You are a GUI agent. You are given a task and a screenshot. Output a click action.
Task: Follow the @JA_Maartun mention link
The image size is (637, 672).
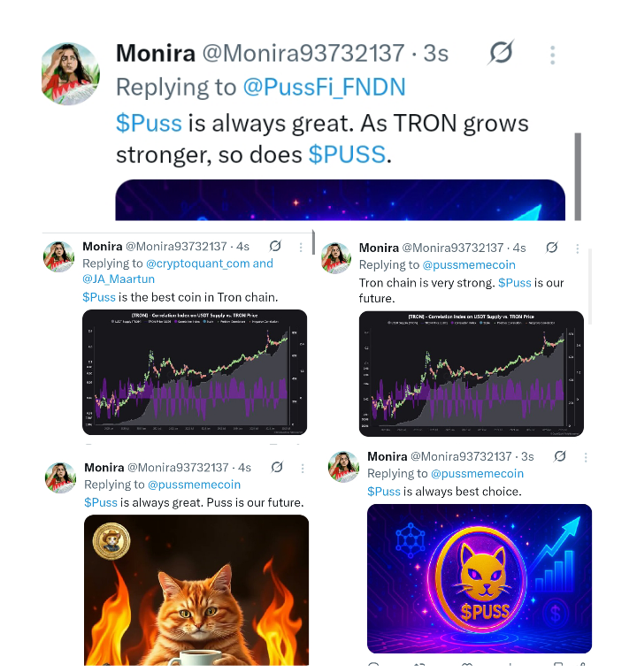click(119, 279)
